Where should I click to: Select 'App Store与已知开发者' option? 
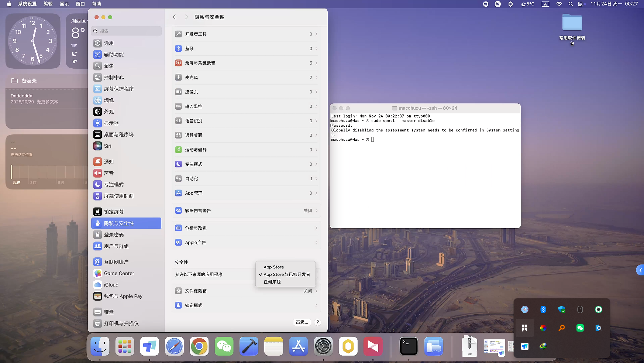coord(286,274)
